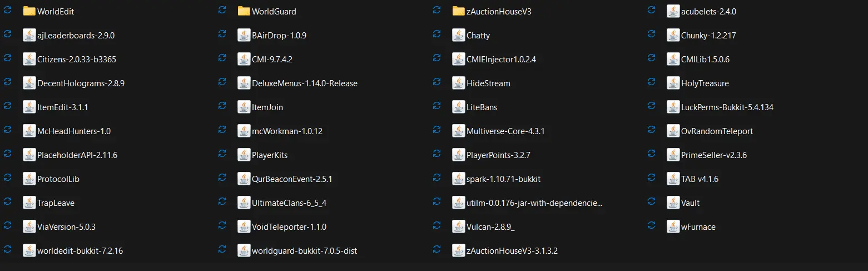868x271 pixels.
Task: Click the CMI-9.7.4.2 jar icon
Action: click(244, 59)
